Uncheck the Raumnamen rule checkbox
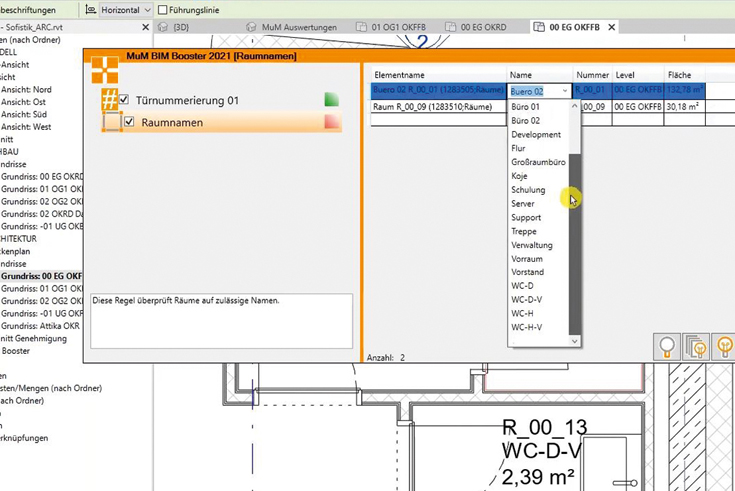The width and height of the screenshot is (735, 491). point(129,122)
